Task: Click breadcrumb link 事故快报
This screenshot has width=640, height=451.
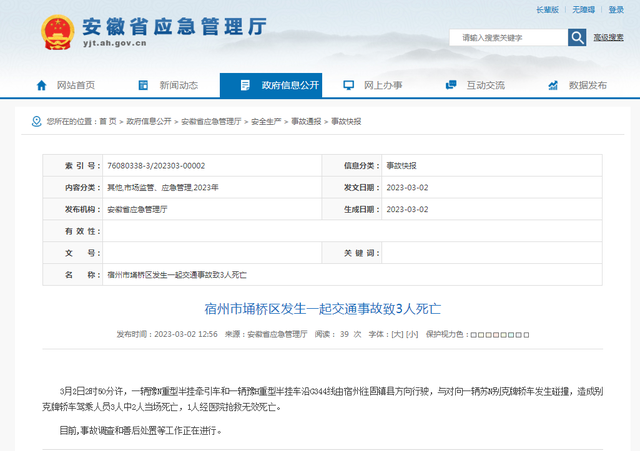Action: coord(346,121)
